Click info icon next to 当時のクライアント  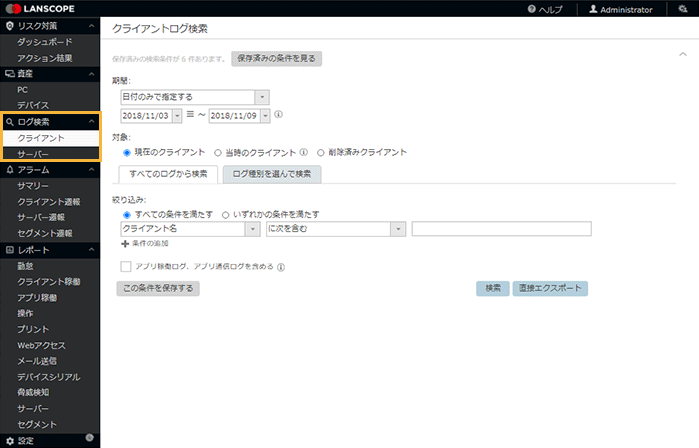303,153
